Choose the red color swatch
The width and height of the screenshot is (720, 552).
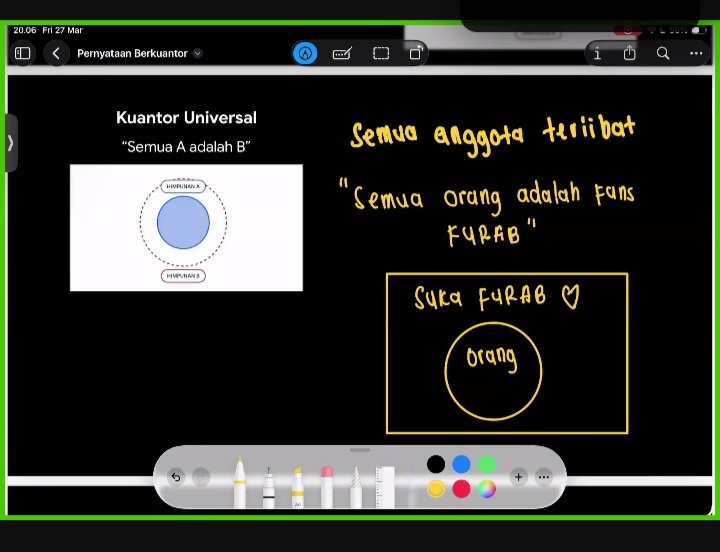[461, 489]
